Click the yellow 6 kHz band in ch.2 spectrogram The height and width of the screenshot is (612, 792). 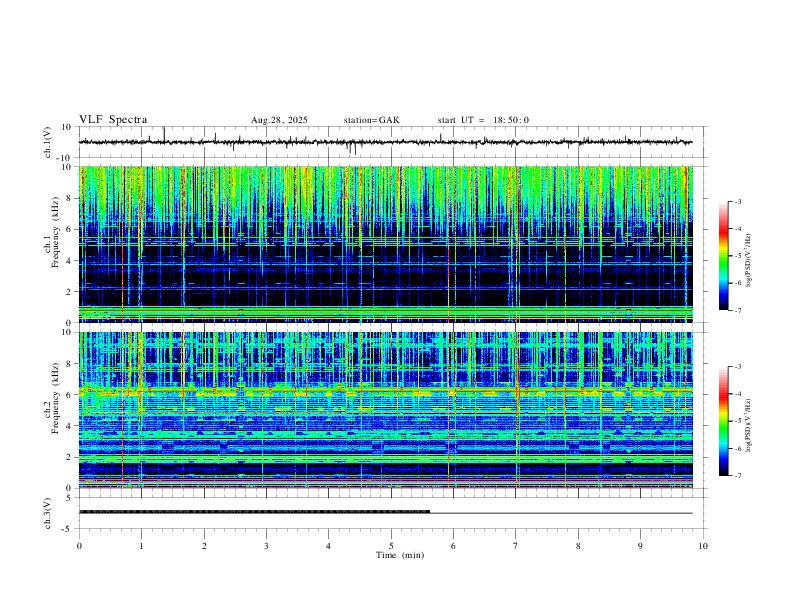point(385,390)
